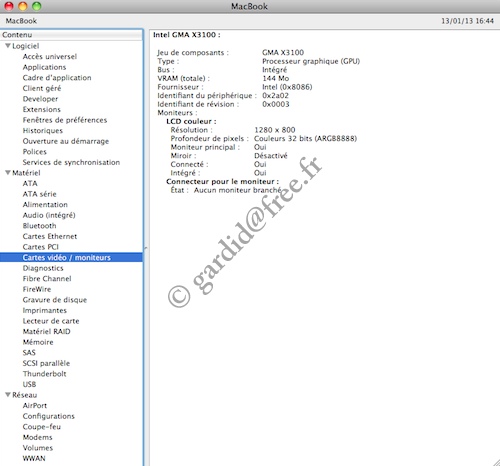The image size is (500, 466).
Task: Click the green zoom window button
Action: (36, 6)
